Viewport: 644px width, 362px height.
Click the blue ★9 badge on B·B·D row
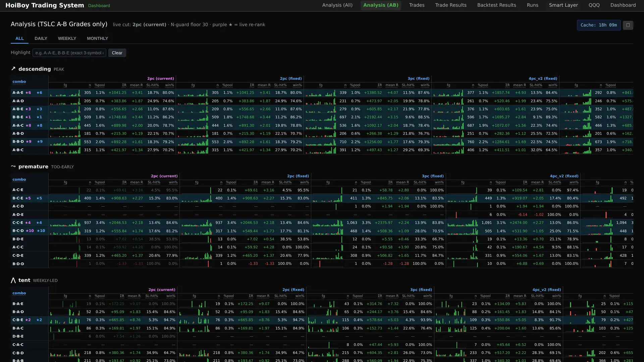40,142
